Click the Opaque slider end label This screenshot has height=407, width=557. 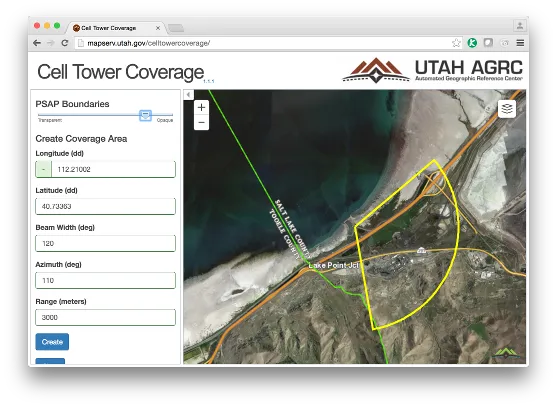165,120
